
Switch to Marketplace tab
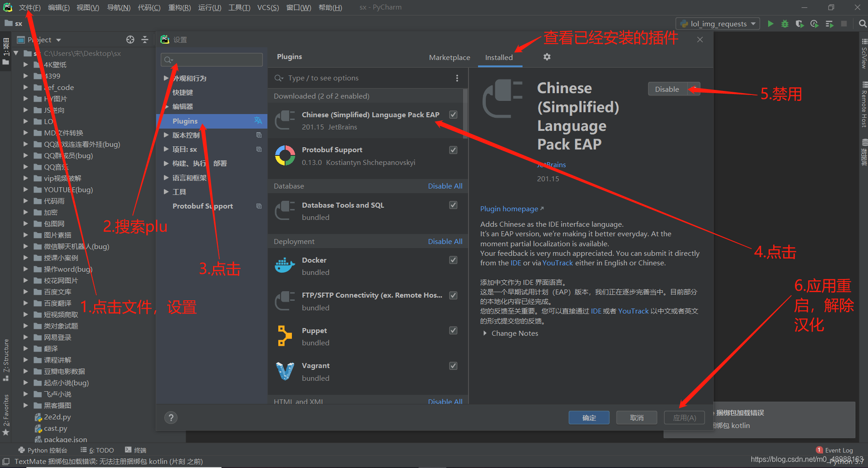(449, 57)
